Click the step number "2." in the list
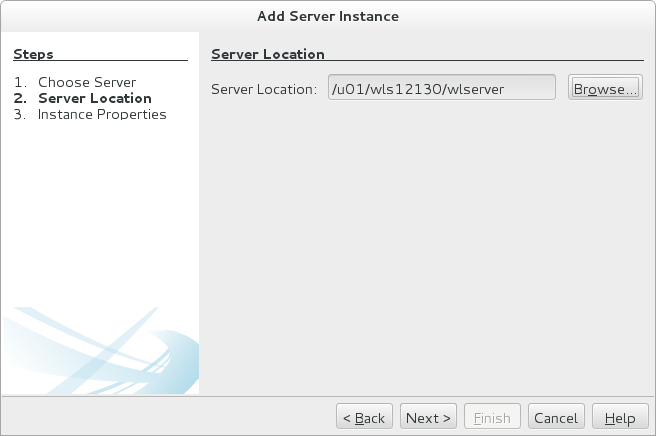The height and width of the screenshot is (436, 656). tap(20, 98)
